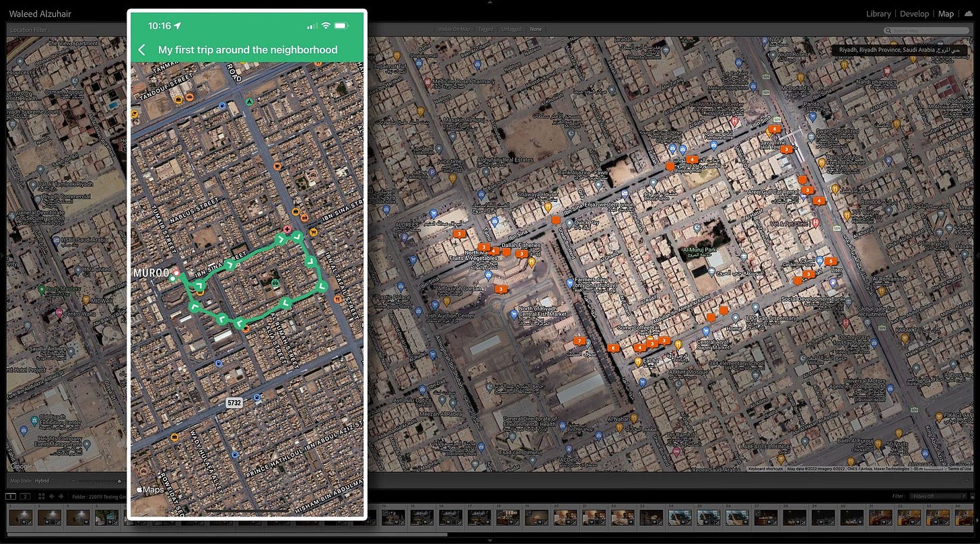Select filmstrip thumbnail number 1

point(20,517)
